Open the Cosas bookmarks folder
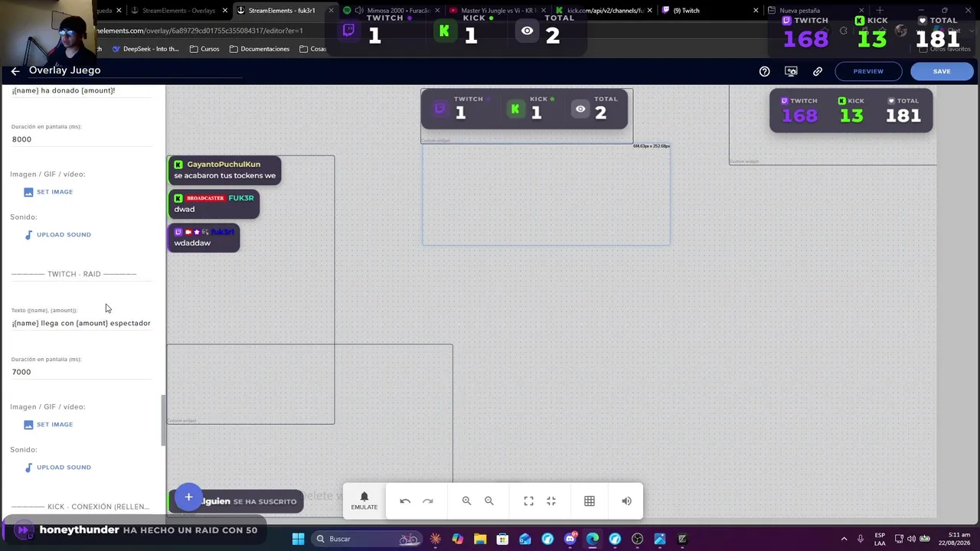Screen dimensions: 980x551 click(313, 49)
